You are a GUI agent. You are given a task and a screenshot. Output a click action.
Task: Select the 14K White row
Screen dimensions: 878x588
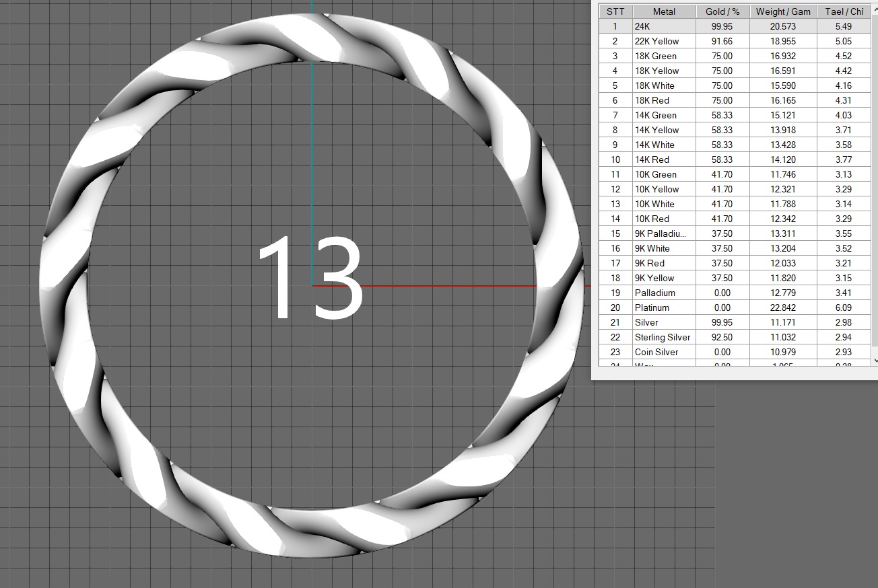click(735, 145)
